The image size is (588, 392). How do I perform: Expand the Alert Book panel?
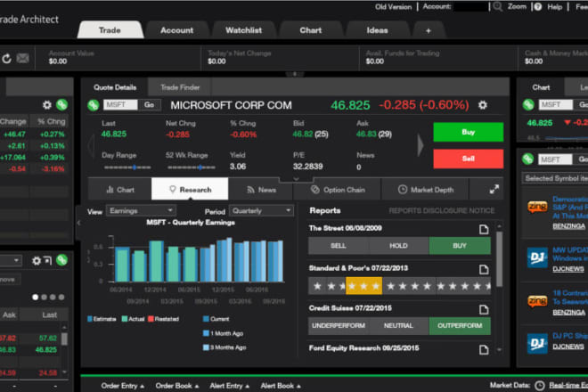(x=281, y=386)
